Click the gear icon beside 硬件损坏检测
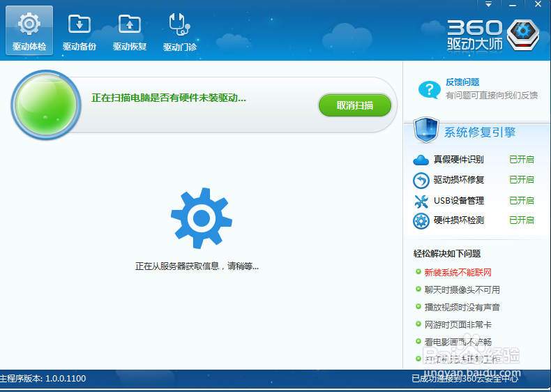 click(x=421, y=221)
